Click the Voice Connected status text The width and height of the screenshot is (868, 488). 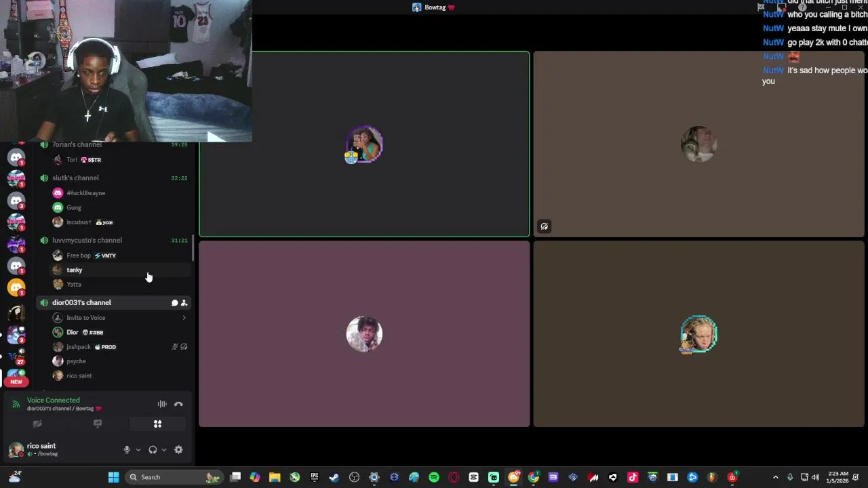click(x=54, y=401)
